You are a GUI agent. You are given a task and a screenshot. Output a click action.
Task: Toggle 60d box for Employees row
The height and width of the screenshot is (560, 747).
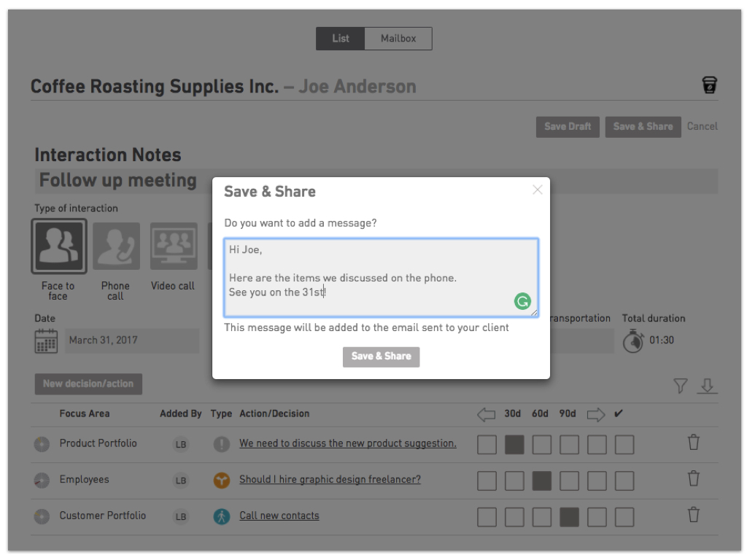(x=542, y=481)
